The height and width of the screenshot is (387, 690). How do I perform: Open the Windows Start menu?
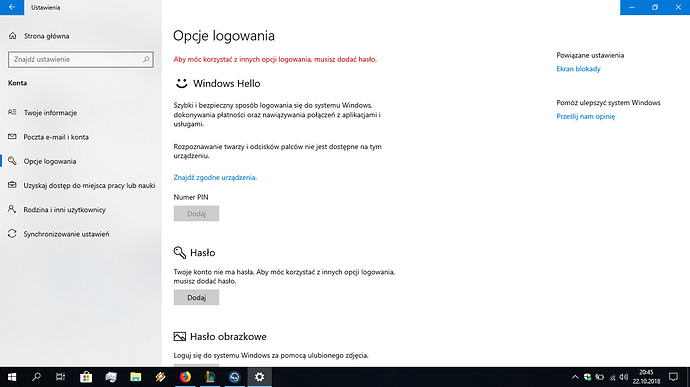coord(12,377)
